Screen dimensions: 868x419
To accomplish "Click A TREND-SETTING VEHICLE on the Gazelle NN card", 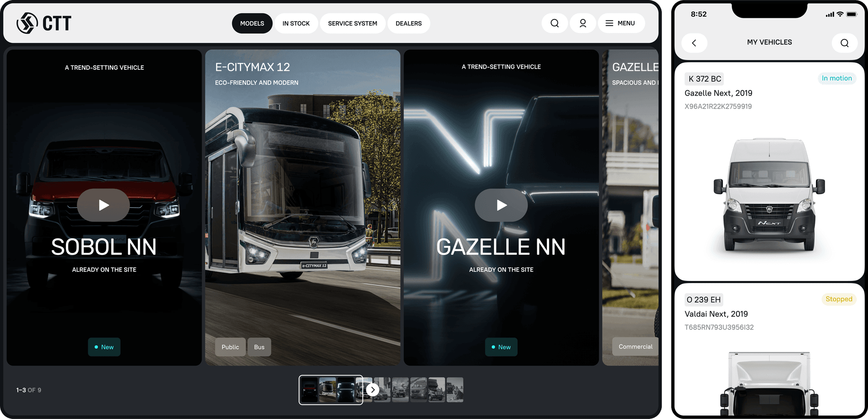I will point(501,67).
